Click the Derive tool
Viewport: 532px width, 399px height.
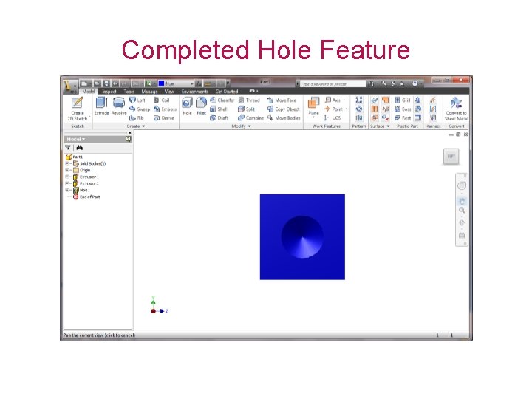[x=163, y=117]
